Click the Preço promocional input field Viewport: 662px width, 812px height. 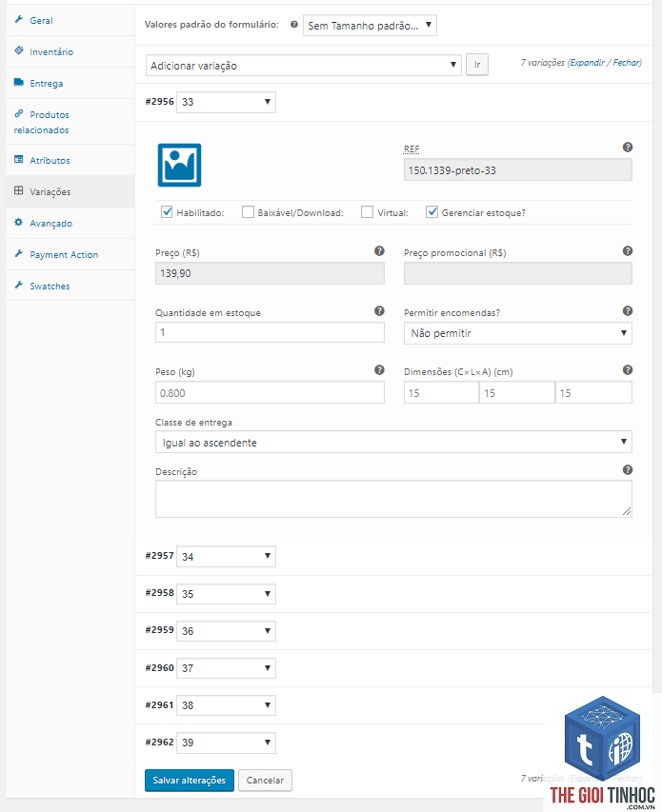click(x=518, y=273)
